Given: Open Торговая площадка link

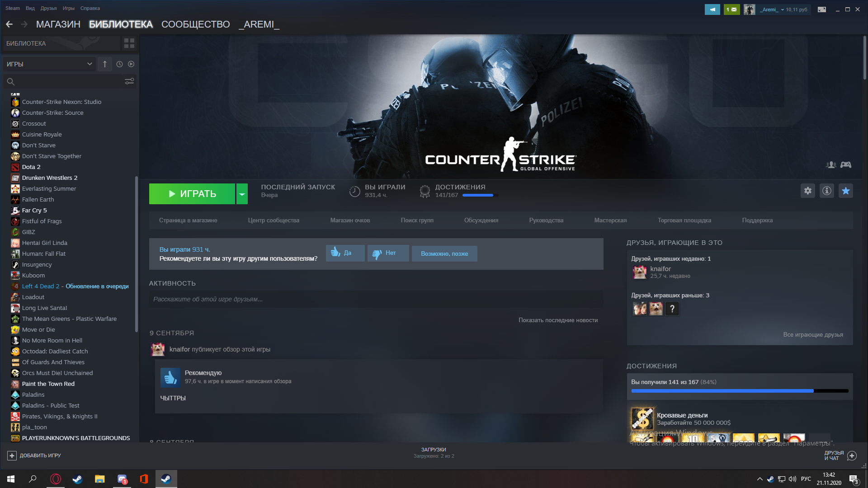Looking at the screenshot, I should 684,221.
